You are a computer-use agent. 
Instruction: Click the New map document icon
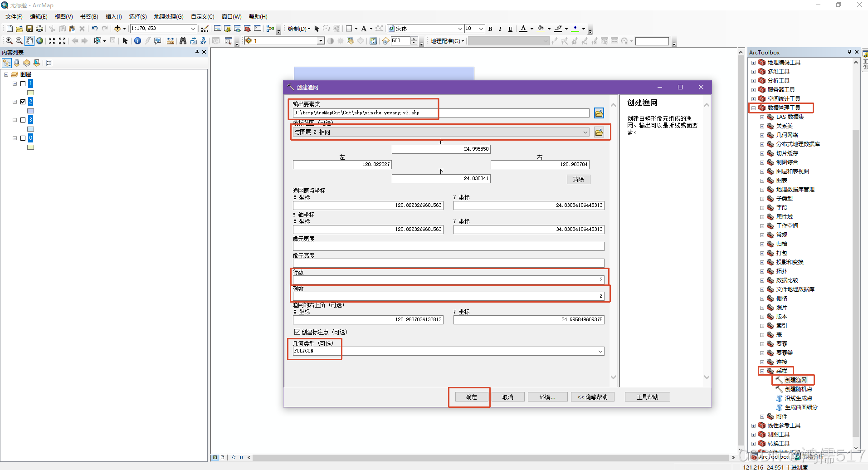point(10,29)
